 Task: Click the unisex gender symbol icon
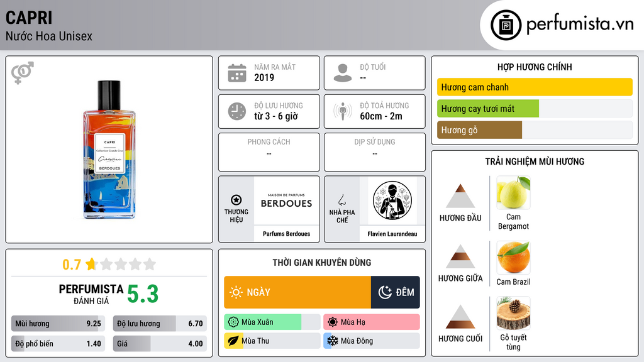[23, 73]
